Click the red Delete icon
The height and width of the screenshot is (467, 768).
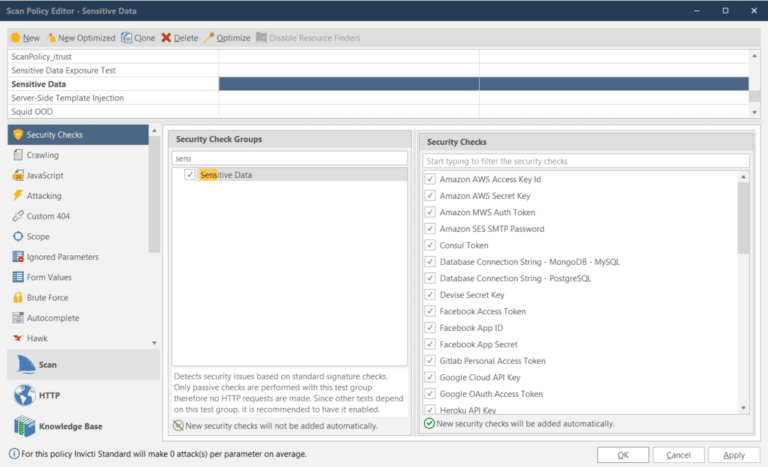tap(167, 38)
